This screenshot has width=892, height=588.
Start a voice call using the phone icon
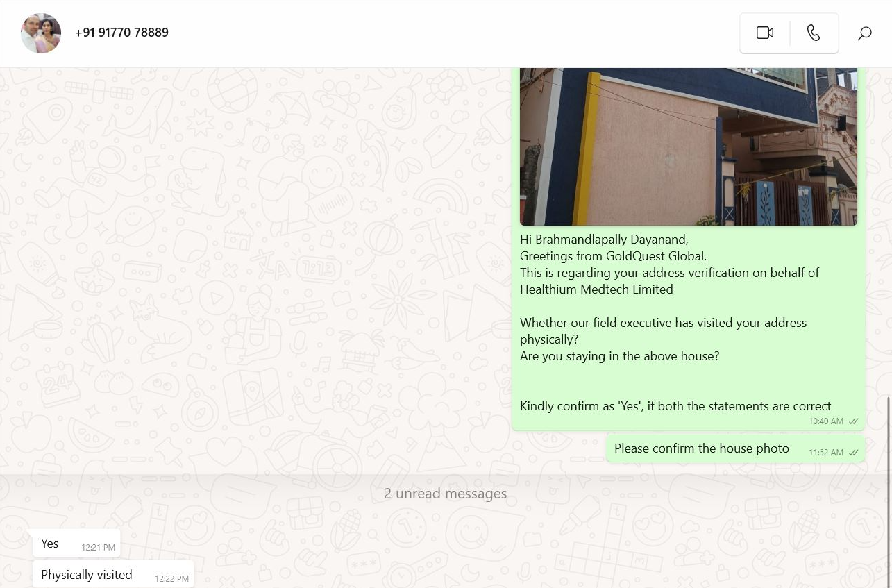pyautogui.click(x=814, y=33)
